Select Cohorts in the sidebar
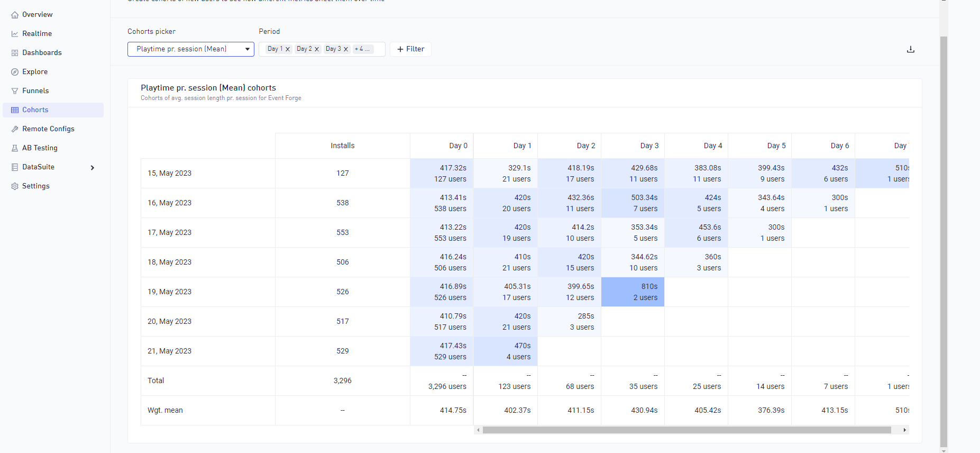This screenshot has height=453, width=980. (x=53, y=110)
